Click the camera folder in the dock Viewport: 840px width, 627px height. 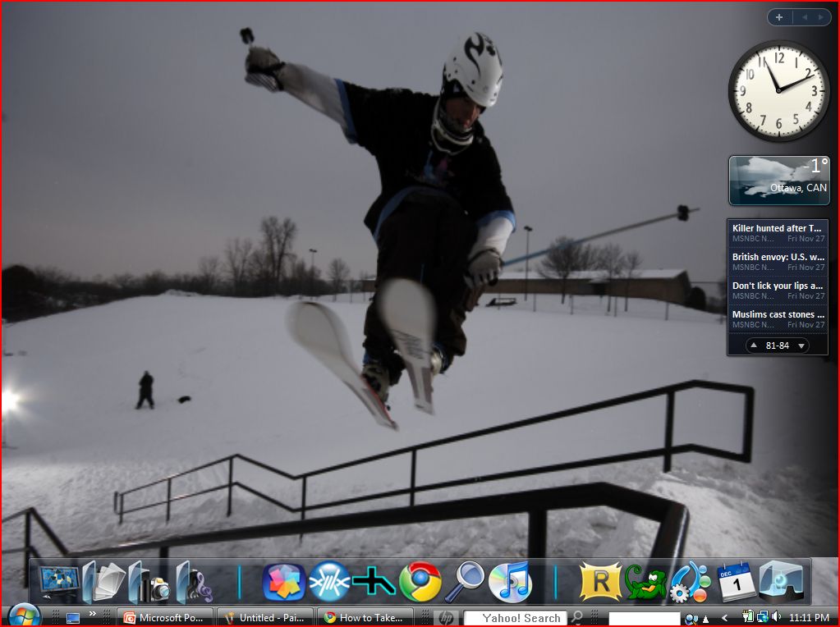point(149,584)
